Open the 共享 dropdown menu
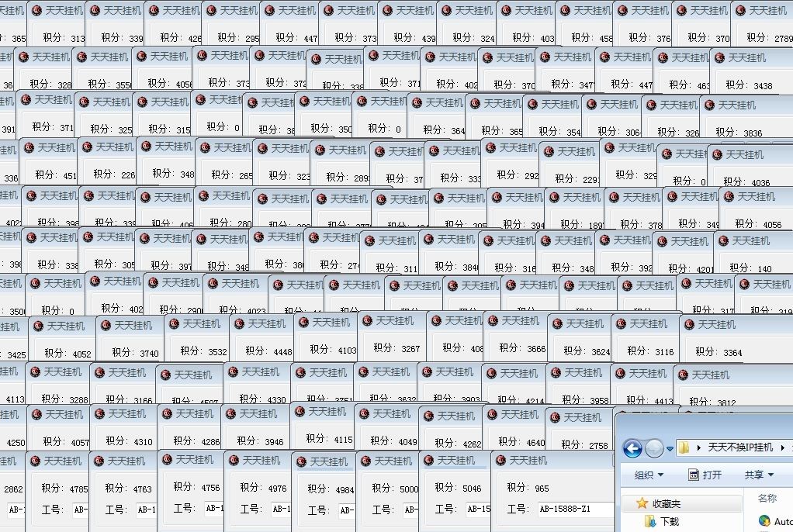This screenshot has height=532, width=793. pyautogui.click(x=759, y=475)
